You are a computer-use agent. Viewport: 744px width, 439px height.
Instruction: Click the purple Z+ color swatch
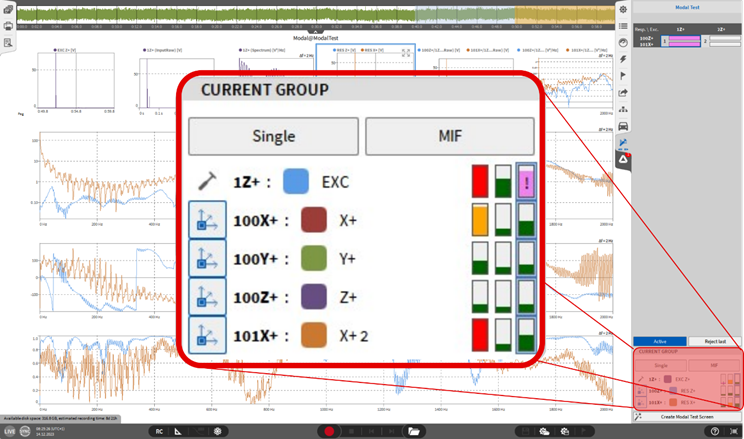[x=315, y=297]
